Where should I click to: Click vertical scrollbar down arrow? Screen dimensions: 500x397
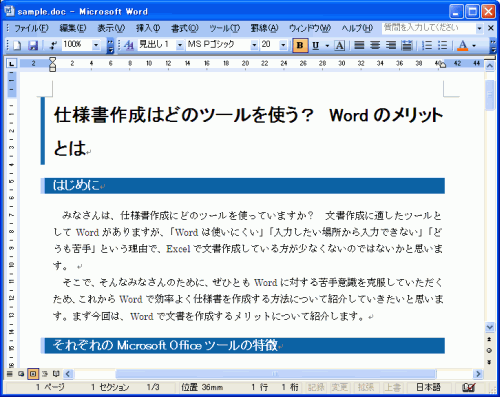pyautogui.click(x=490, y=327)
